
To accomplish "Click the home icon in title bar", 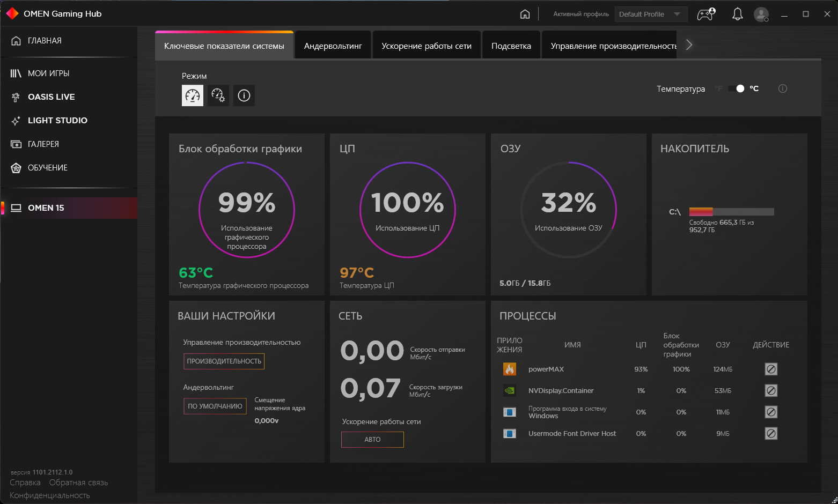I will coord(525,14).
